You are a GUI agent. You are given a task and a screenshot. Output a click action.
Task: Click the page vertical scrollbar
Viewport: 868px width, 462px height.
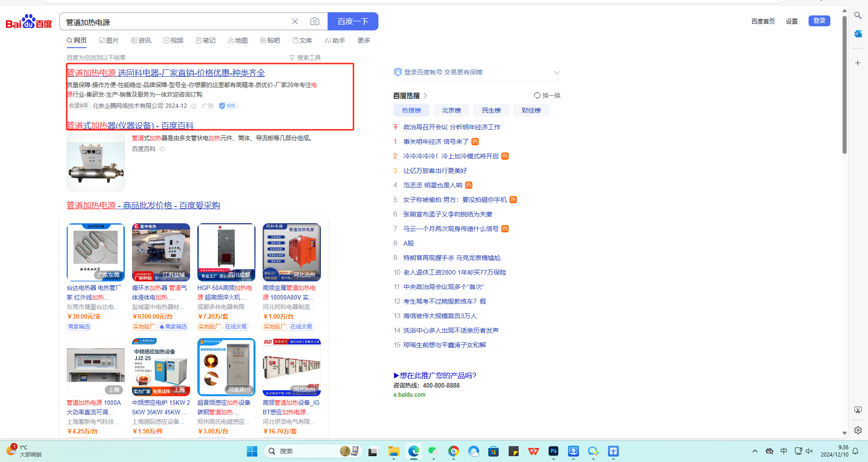tap(844, 84)
